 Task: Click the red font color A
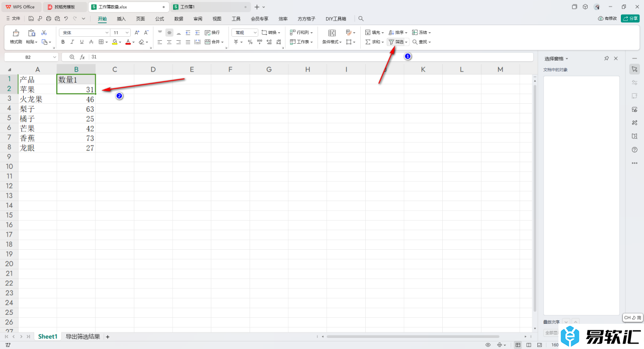click(x=128, y=42)
